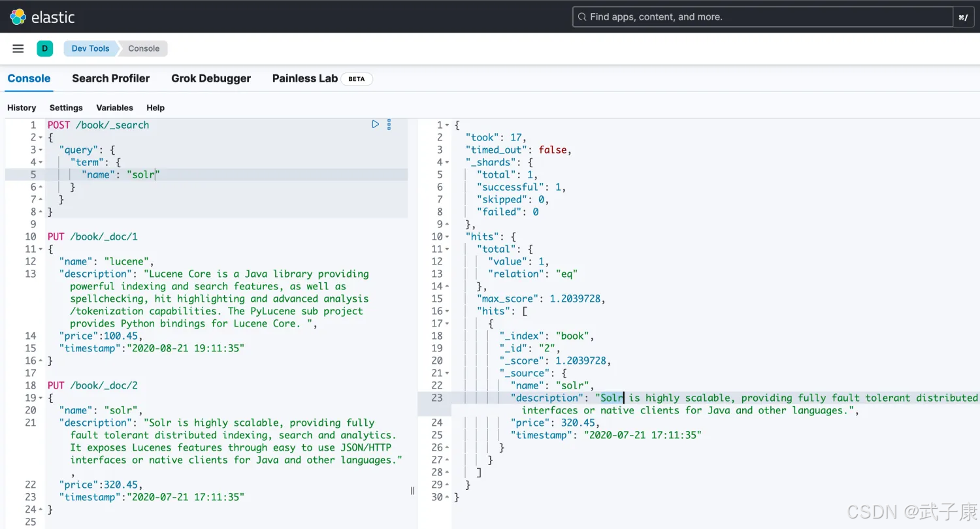
Task: Collapse the PUT /book/_doc/2 body at line 19
Action: 41,398
